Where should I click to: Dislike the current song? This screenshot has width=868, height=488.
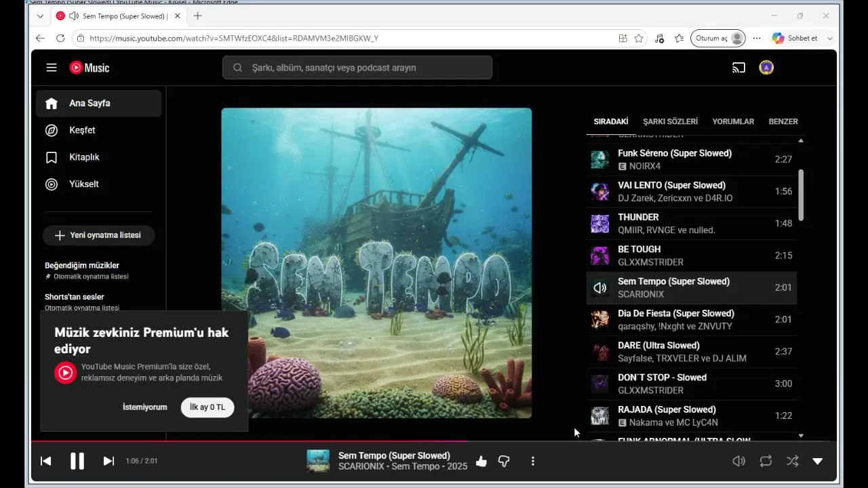tap(504, 461)
